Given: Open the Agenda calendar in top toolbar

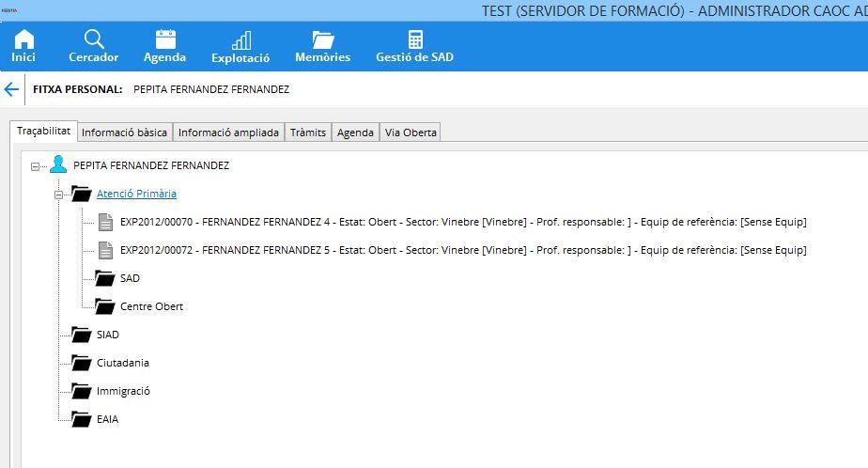Looking at the screenshot, I should click(x=164, y=46).
